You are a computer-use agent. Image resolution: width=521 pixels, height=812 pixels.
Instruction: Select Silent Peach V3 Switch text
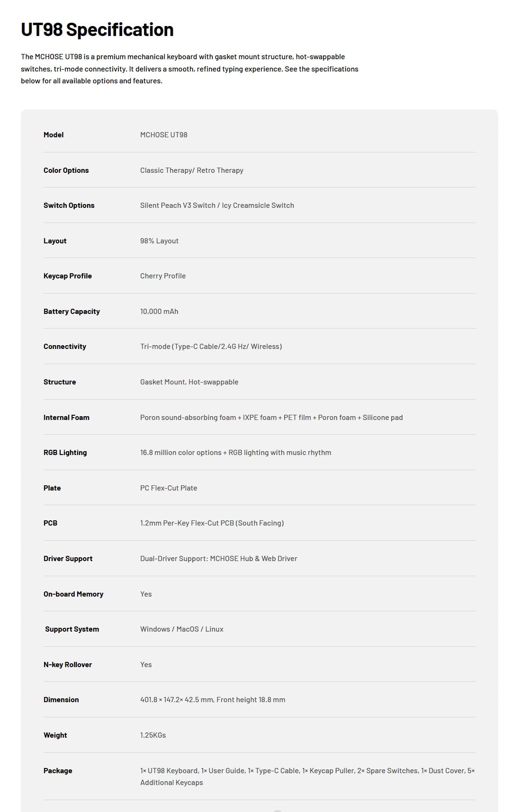click(178, 205)
